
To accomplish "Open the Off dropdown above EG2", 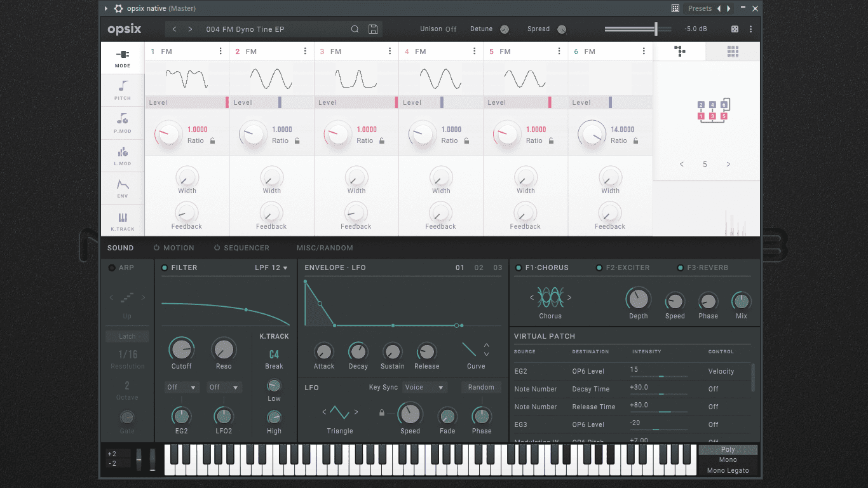I will [182, 387].
